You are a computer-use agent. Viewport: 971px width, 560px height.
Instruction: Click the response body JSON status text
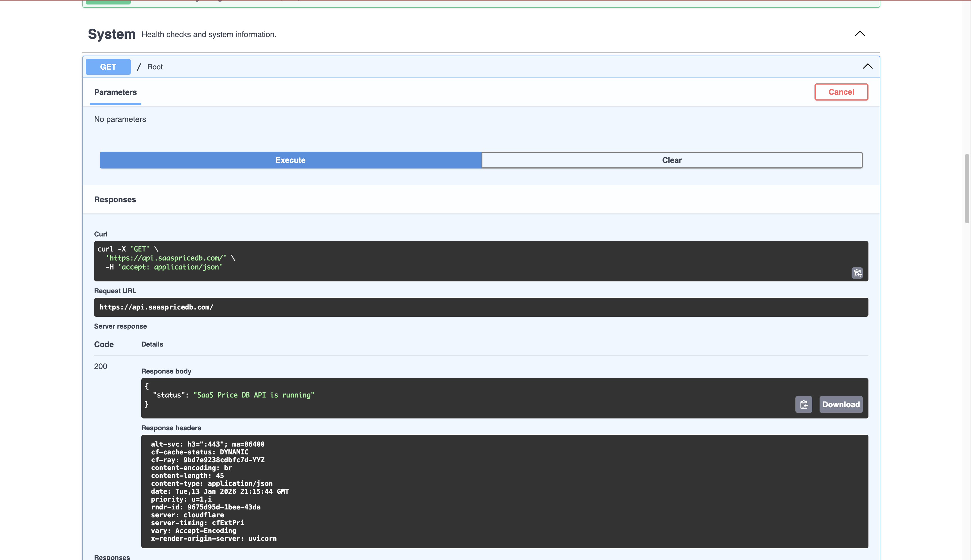pyautogui.click(x=254, y=395)
